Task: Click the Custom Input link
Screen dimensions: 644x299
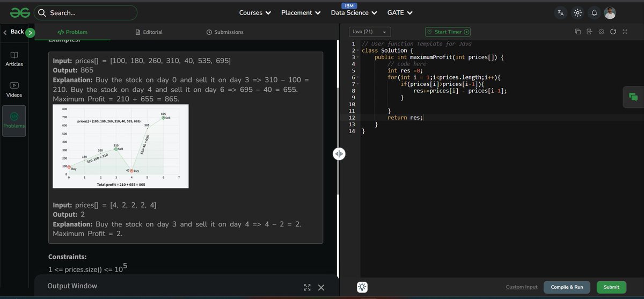Action: (522, 287)
